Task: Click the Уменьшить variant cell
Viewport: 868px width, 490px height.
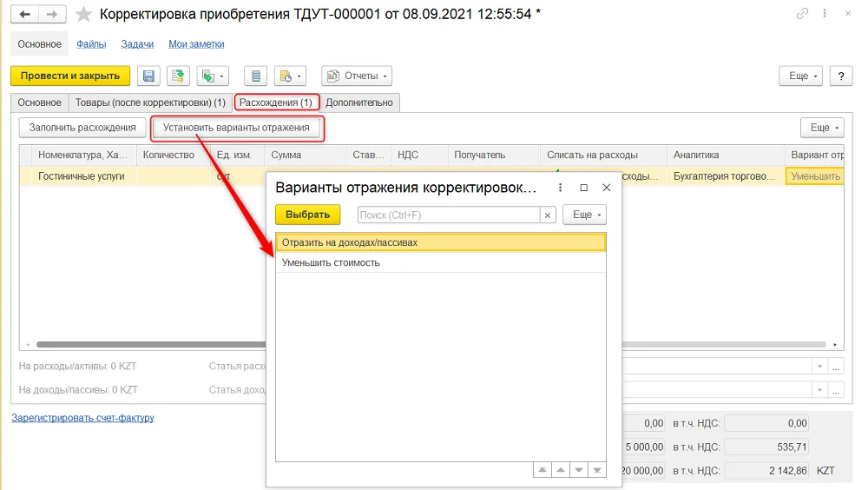Action: point(815,176)
